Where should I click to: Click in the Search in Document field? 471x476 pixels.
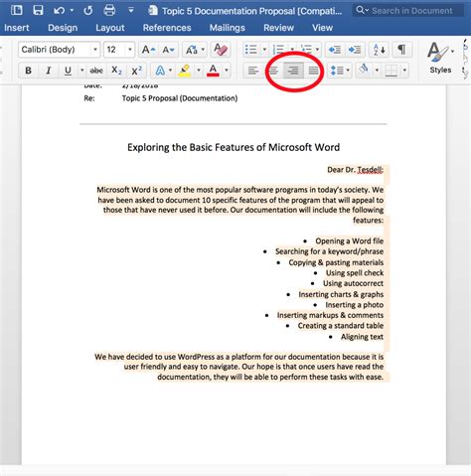(408, 11)
